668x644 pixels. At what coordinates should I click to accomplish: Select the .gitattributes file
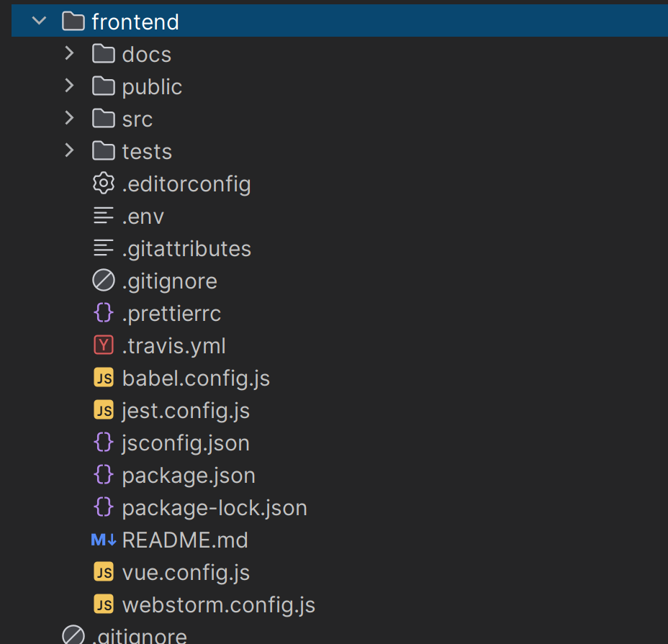(186, 249)
